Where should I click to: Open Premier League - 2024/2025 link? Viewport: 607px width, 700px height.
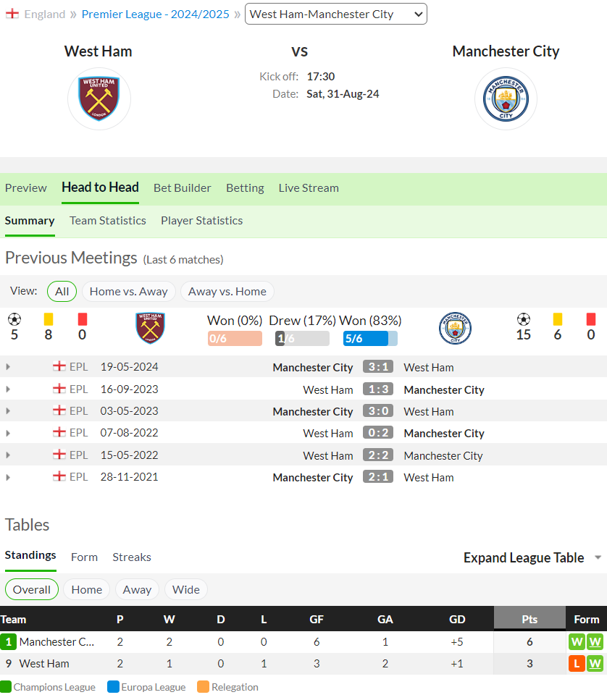tap(156, 14)
